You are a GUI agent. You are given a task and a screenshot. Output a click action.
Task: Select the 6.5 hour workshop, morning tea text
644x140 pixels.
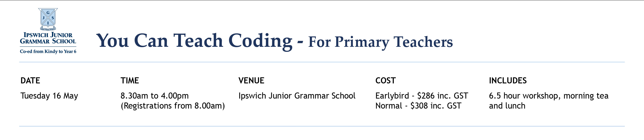click(549, 96)
